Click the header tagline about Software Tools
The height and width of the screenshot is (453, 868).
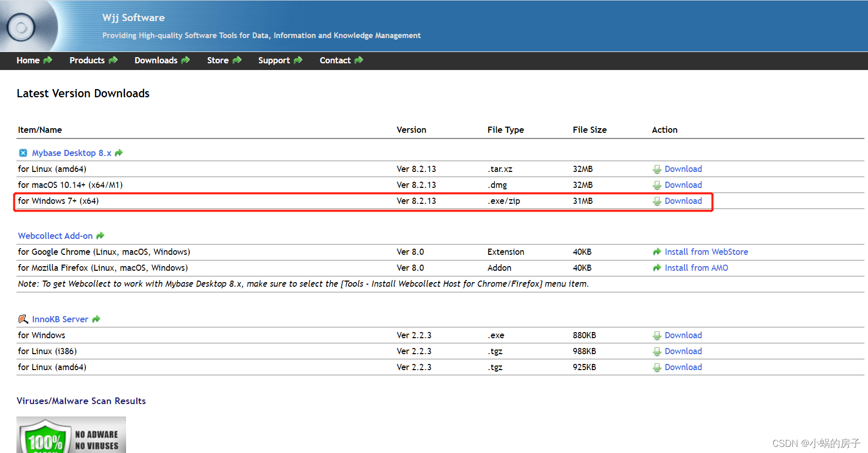point(261,36)
